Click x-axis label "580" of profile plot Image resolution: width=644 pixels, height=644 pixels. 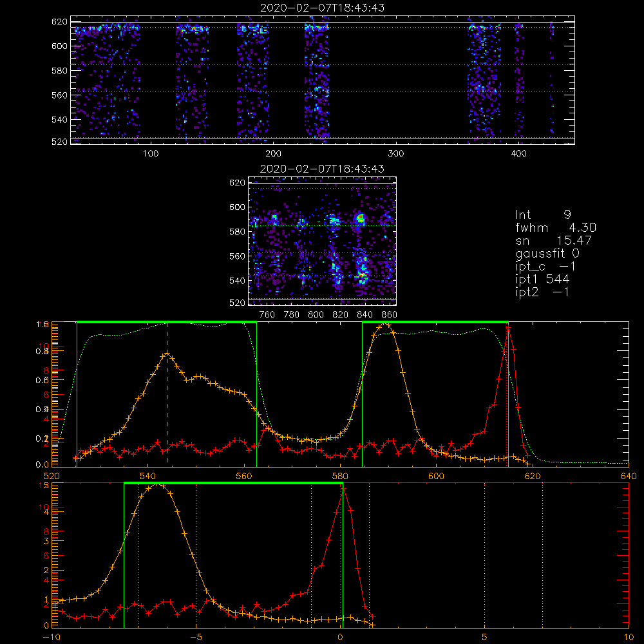click(340, 476)
